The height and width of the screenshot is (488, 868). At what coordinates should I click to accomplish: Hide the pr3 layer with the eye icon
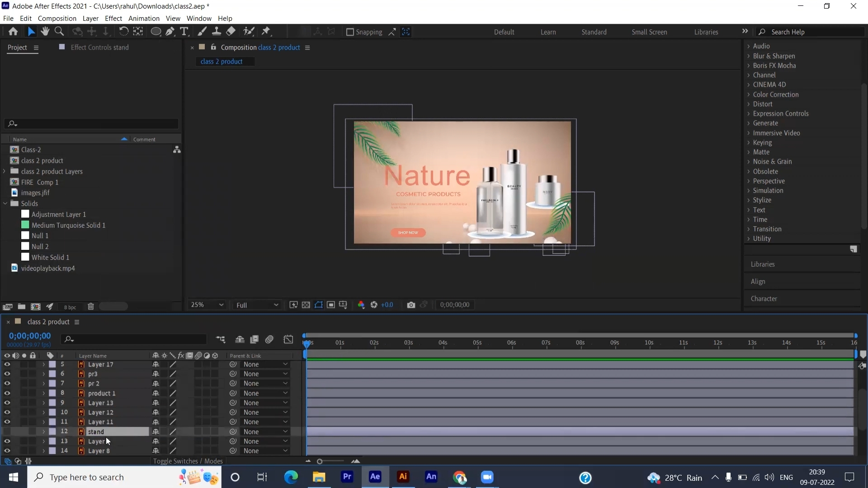7,374
